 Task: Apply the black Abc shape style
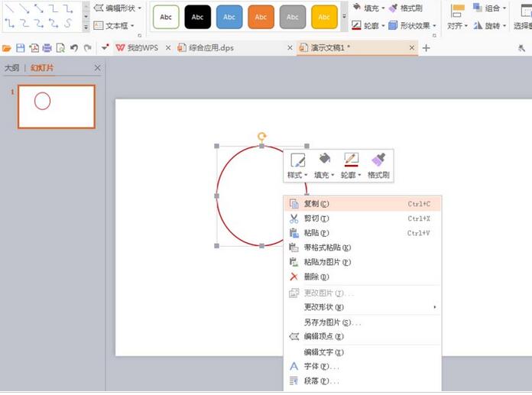(x=197, y=17)
